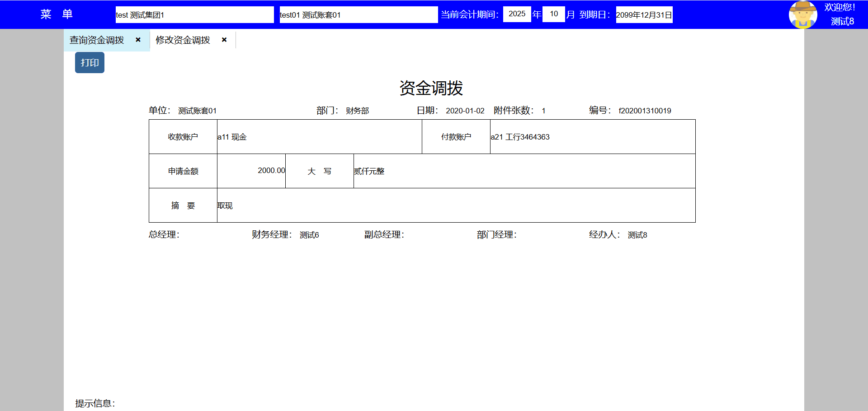
Task: Click the amount value 2000.00
Action: pyautogui.click(x=271, y=170)
